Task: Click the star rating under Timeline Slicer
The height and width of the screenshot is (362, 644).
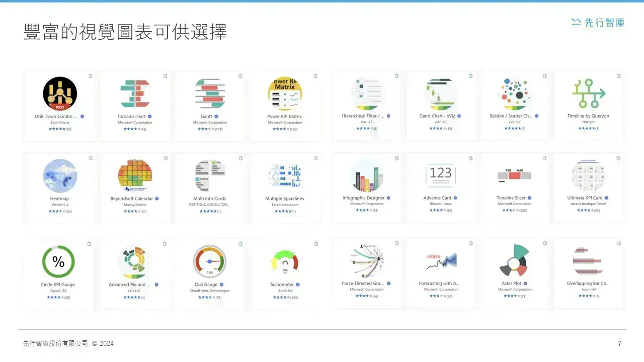Action: [x=510, y=210]
